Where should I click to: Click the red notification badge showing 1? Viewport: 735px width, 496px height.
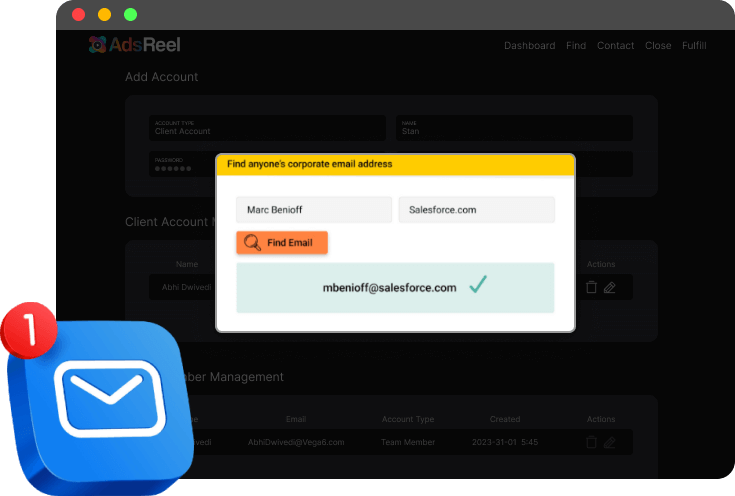(29, 331)
